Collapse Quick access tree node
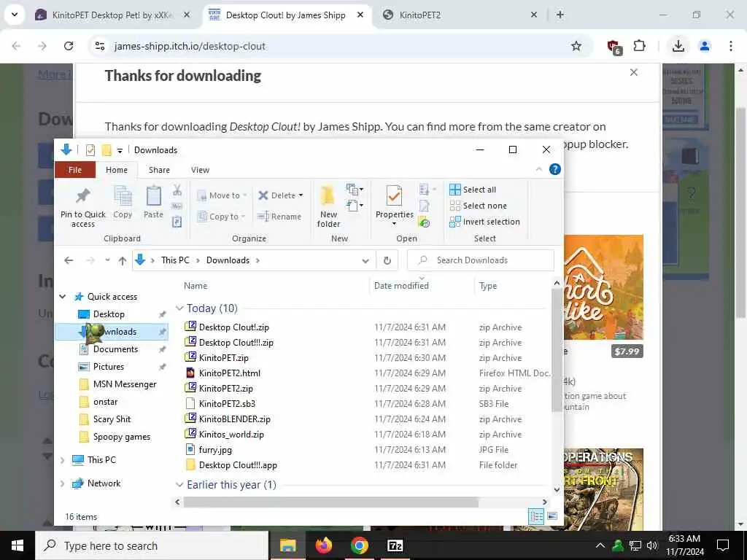Viewport: 747px width, 560px height. [x=63, y=297]
